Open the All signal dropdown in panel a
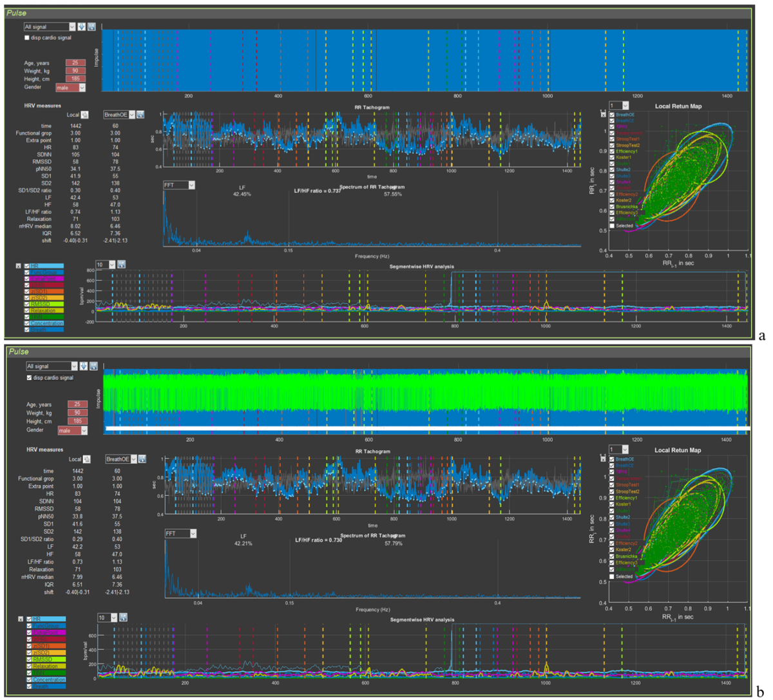Viewport: 773px width, 700px height. point(72,27)
